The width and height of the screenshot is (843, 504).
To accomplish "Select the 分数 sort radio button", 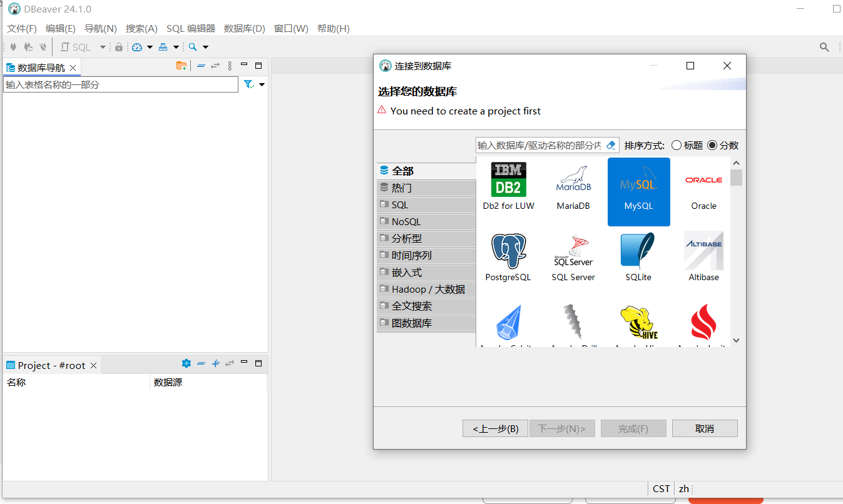I will [723, 145].
